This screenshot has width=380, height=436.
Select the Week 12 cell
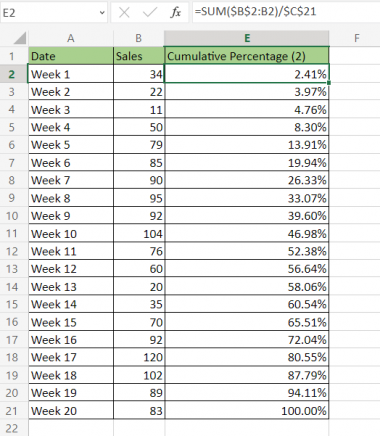pos(71,269)
